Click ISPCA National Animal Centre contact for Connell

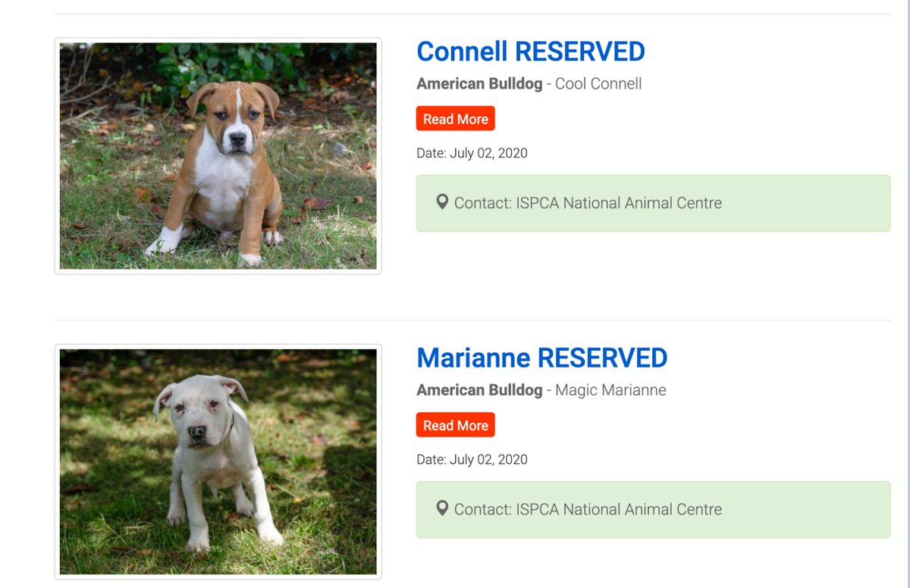click(x=588, y=203)
